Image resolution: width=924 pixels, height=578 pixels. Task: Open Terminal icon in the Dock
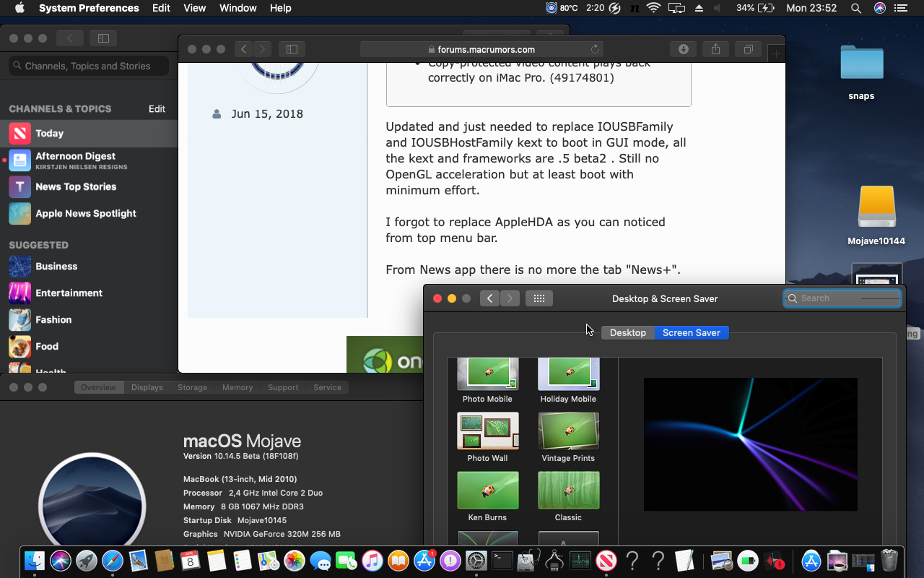(x=502, y=561)
